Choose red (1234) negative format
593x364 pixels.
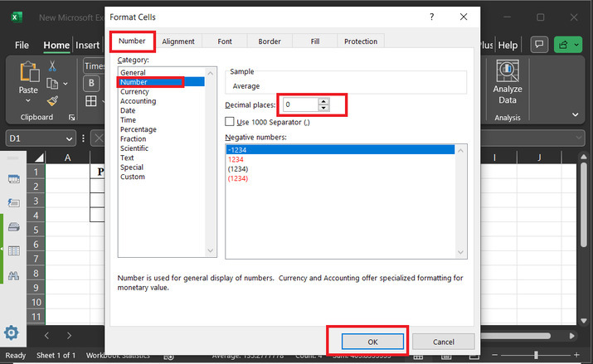coord(238,178)
